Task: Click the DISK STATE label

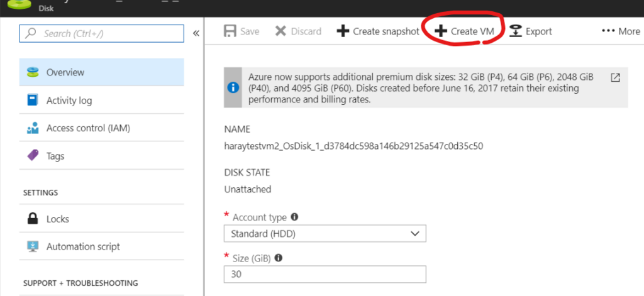Action: tap(247, 172)
